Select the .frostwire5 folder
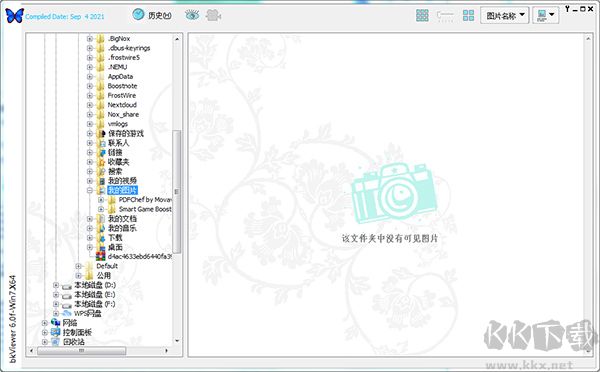The width and height of the screenshot is (600, 372). [x=124, y=57]
